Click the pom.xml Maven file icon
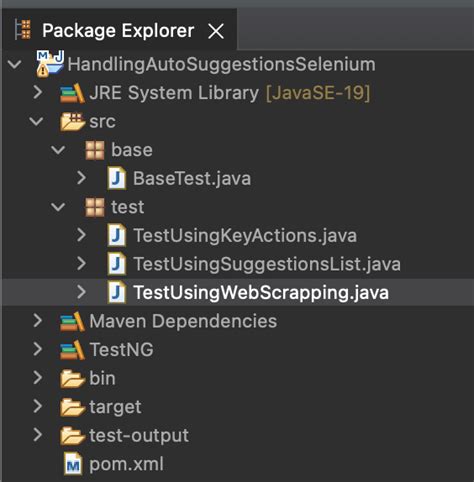Screen dimensions: 474x482 pyautogui.click(x=73, y=464)
